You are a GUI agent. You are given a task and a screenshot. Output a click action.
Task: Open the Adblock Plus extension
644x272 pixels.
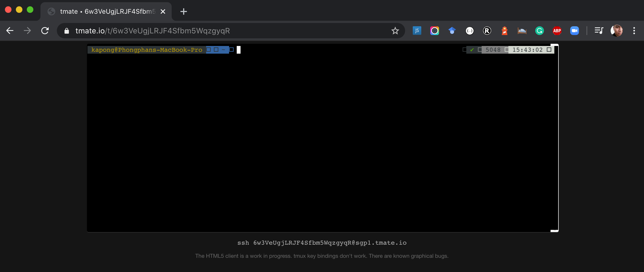tap(557, 30)
